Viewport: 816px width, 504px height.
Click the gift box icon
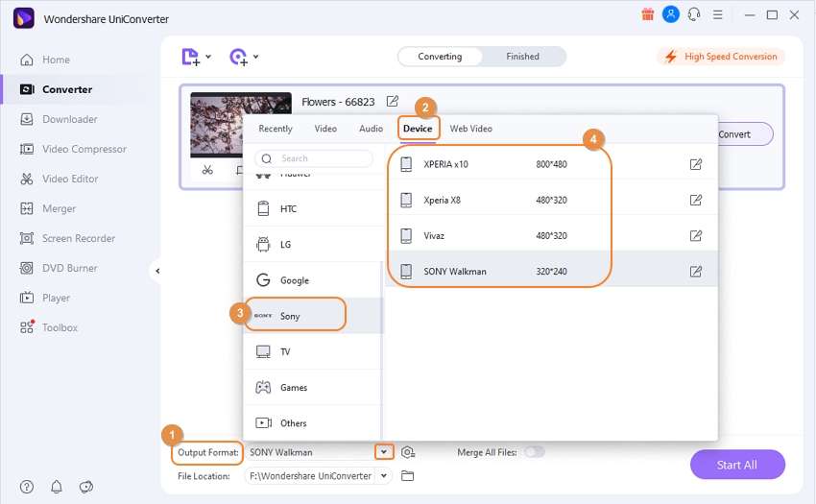[647, 14]
